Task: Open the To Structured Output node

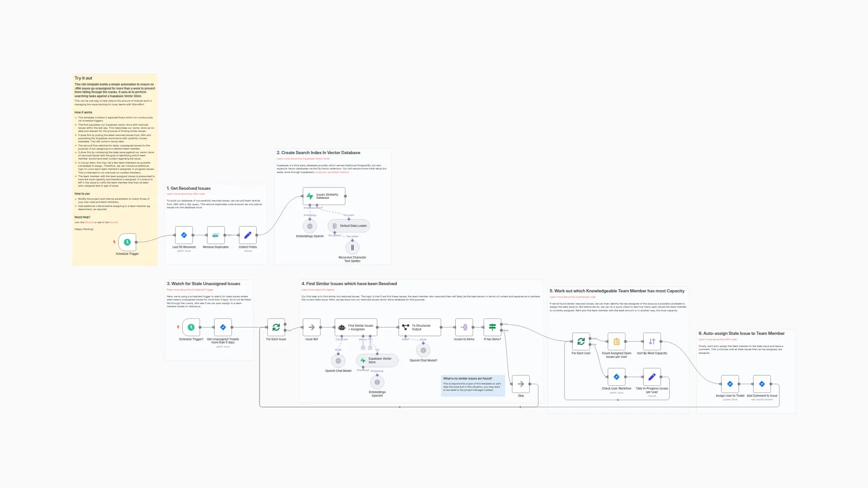Action: pyautogui.click(x=420, y=327)
